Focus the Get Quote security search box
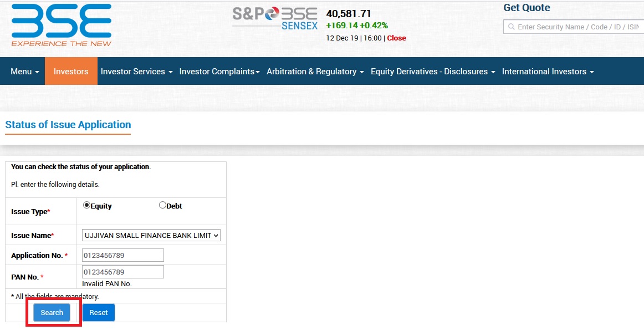 click(574, 27)
